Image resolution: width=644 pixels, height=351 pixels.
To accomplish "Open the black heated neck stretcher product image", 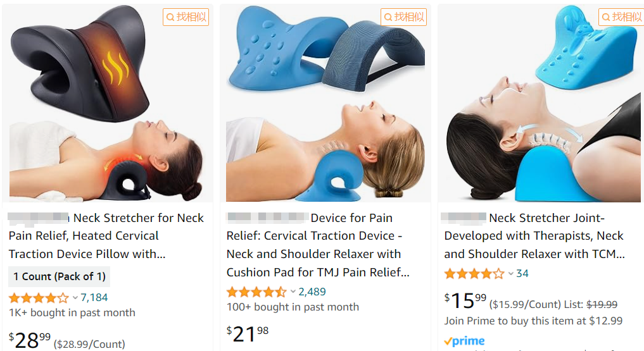I will click(108, 103).
